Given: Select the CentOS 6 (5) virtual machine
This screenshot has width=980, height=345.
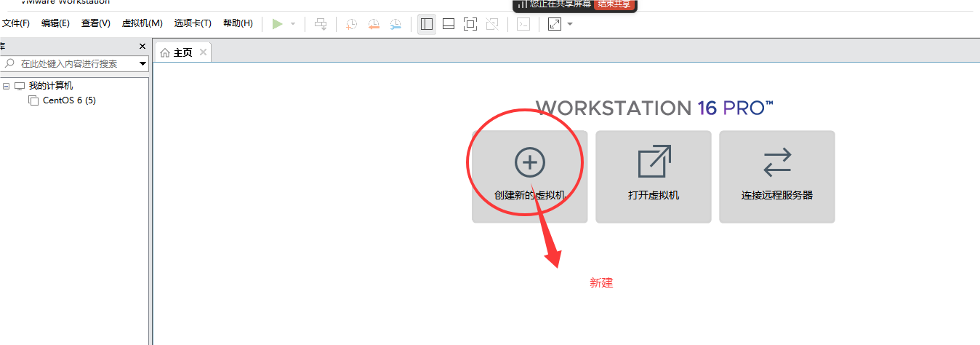Looking at the screenshot, I should (x=69, y=100).
